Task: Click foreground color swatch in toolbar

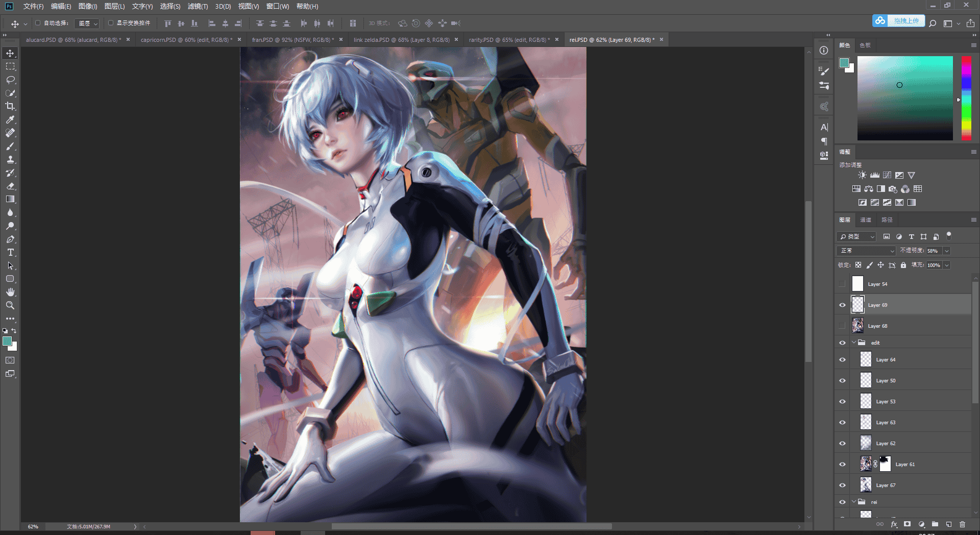Action: (7, 341)
